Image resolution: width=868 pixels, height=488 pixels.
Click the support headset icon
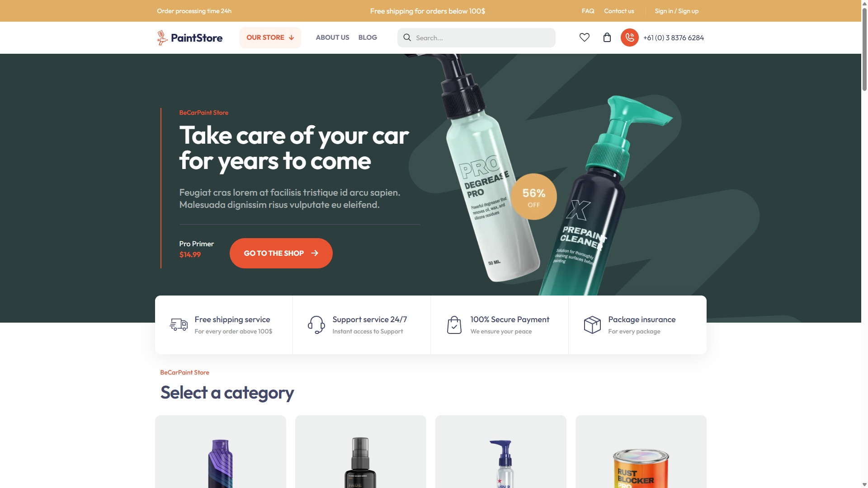316,324
